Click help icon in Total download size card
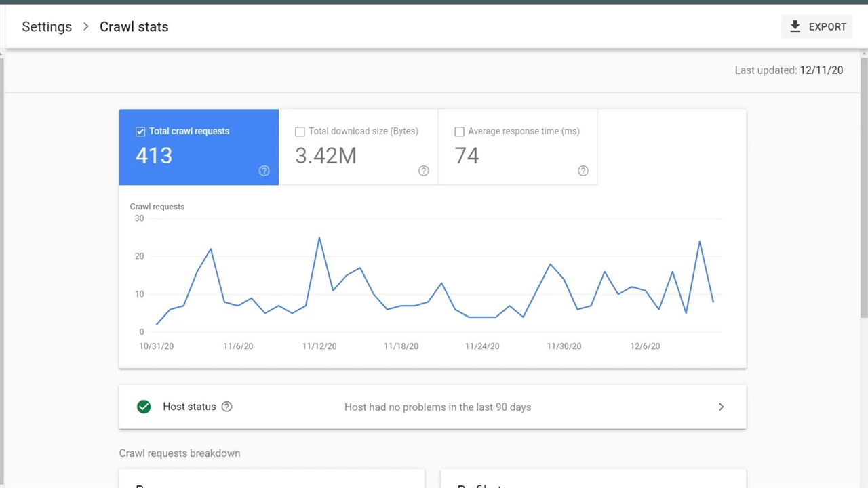The height and width of the screenshot is (488, 868). click(424, 171)
